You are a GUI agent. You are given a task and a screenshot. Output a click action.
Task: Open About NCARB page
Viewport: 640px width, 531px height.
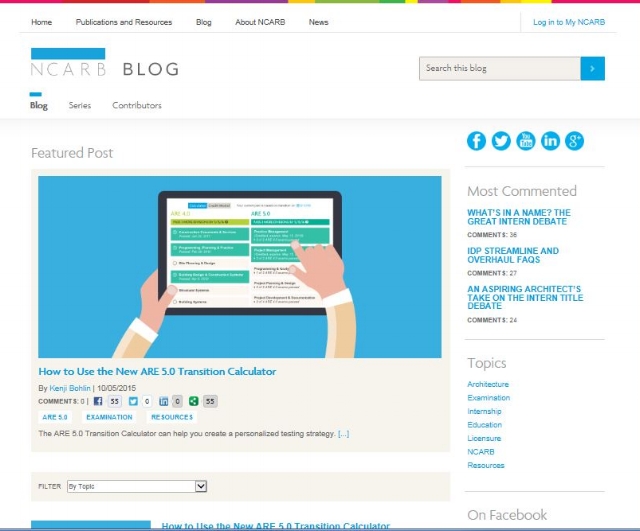coord(260,22)
